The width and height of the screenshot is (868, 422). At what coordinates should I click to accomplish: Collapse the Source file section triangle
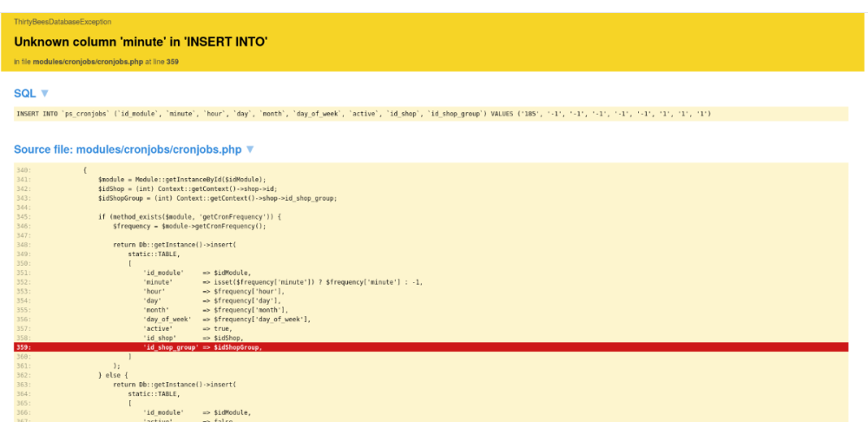[x=251, y=149]
